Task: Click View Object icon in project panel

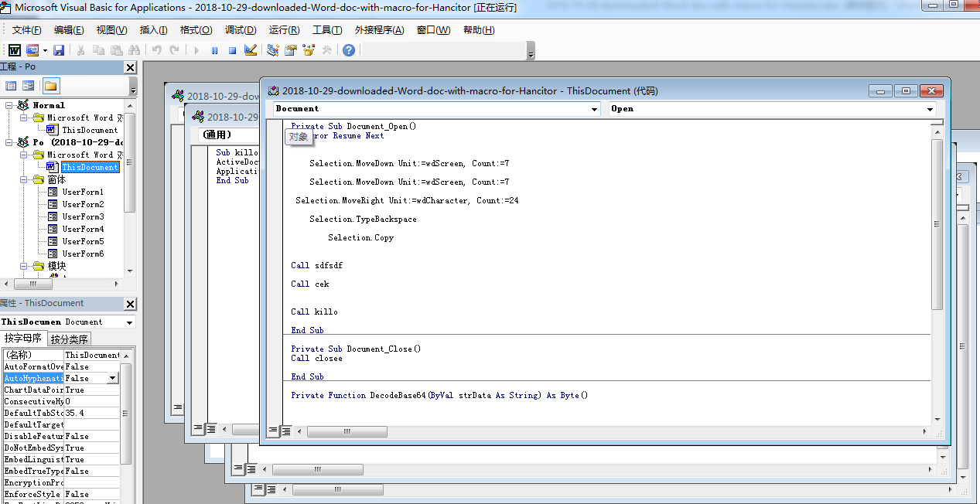Action: pyautogui.click(x=29, y=86)
